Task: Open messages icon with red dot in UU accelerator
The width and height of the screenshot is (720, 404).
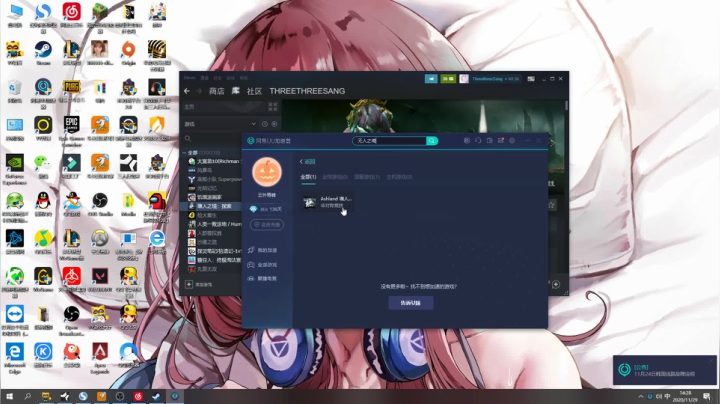Action: (501, 140)
